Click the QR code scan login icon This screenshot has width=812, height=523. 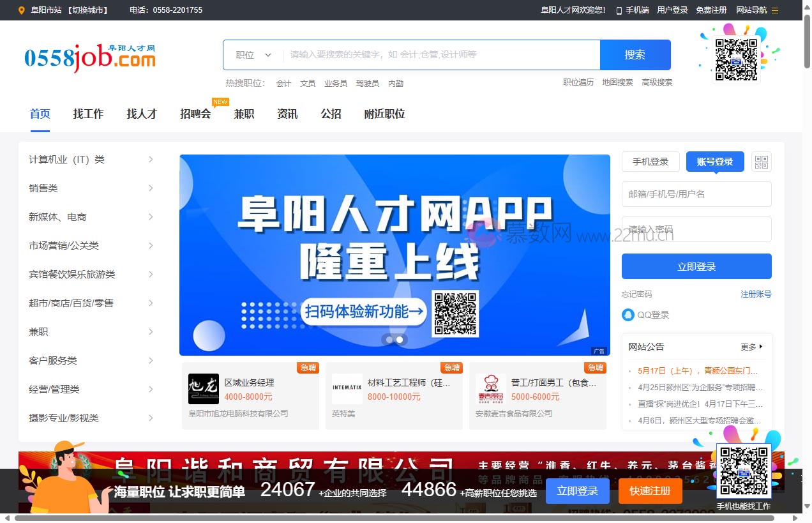click(762, 162)
